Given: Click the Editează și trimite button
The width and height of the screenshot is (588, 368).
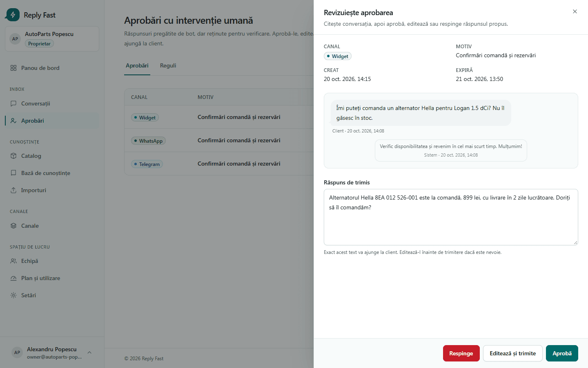Looking at the screenshot, I should pyautogui.click(x=513, y=353).
